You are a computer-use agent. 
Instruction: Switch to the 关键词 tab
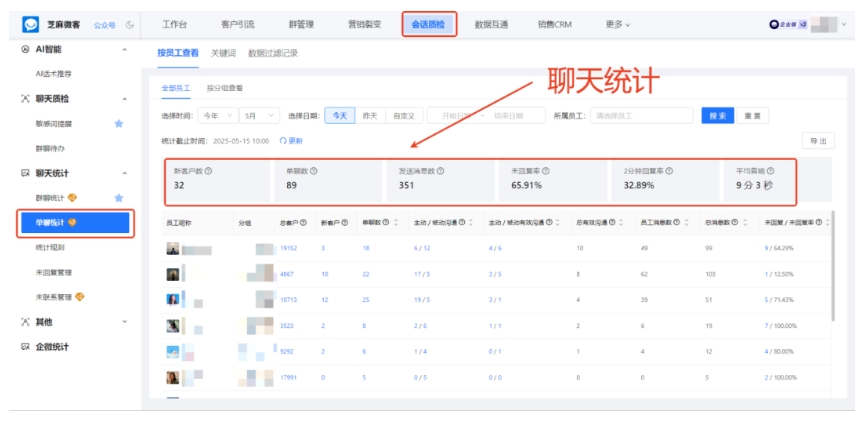click(223, 53)
